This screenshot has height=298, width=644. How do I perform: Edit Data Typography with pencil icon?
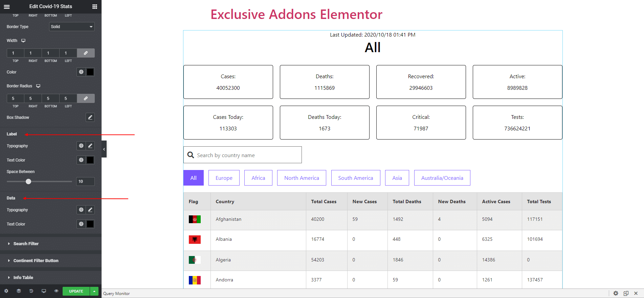point(90,210)
